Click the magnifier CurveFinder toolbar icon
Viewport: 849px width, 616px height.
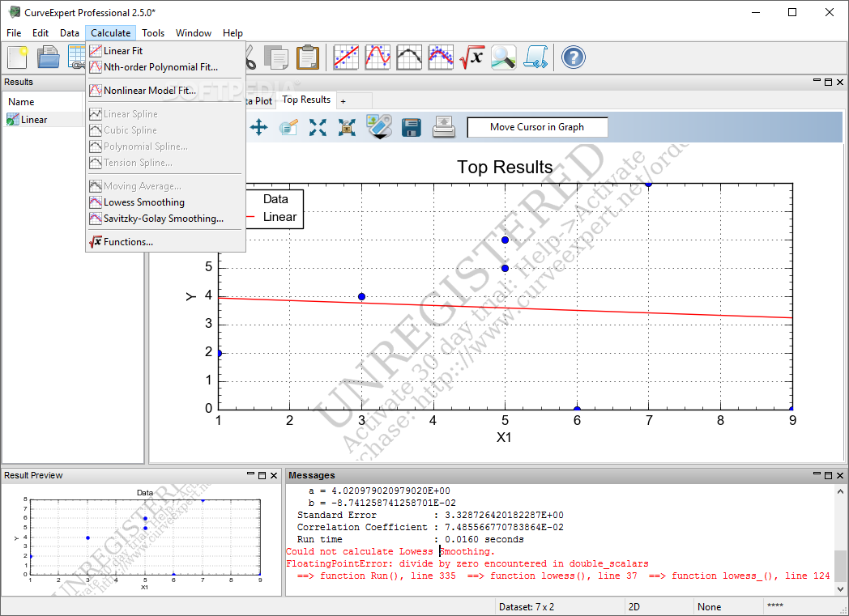[x=504, y=57]
